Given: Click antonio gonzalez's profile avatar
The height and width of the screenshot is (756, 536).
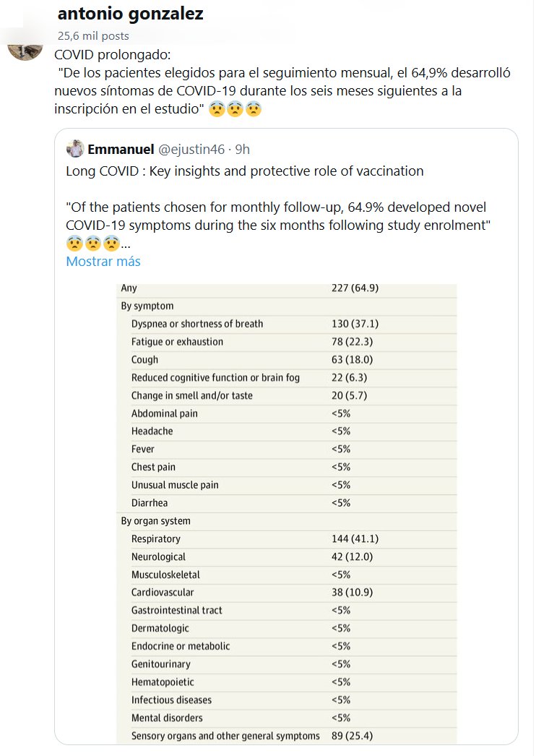Looking at the screenshot, I should pyautogui.click(x=25, y=48).
